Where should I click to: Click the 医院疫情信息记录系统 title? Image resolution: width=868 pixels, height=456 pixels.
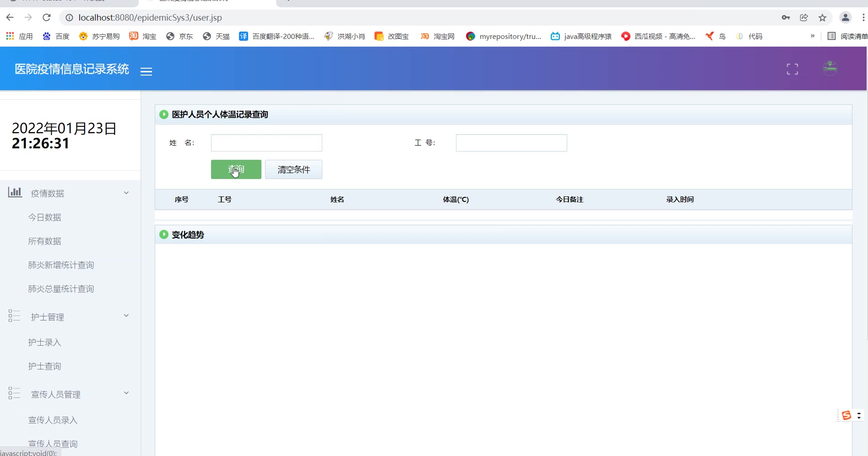(72, 69)
